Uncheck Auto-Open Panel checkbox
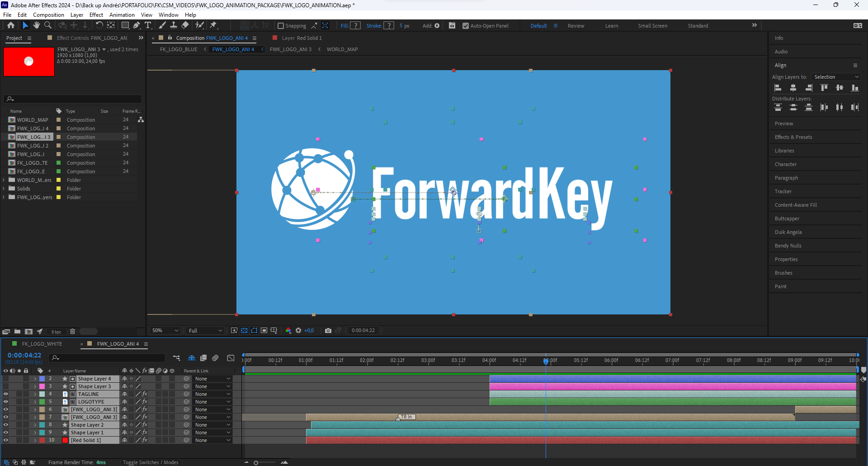This screenshot has height=466, width=868. click(x=466, y=26)
